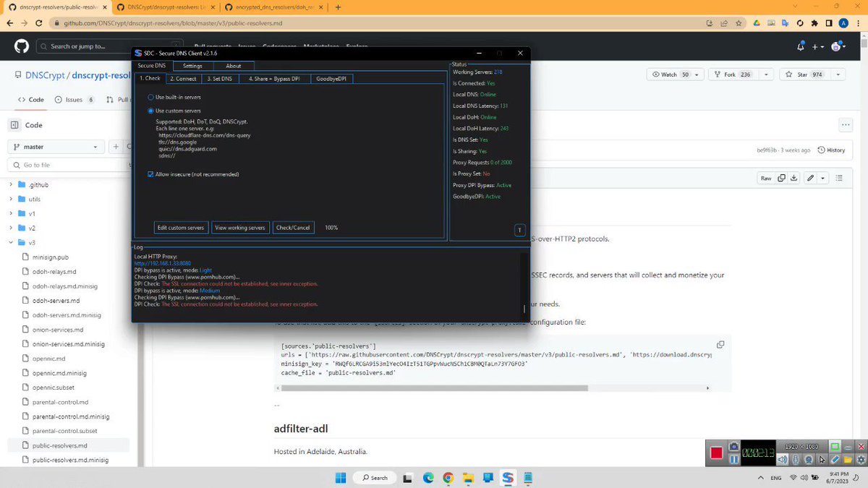Click the SDC 'T' button below status

[x=519, y=230]
